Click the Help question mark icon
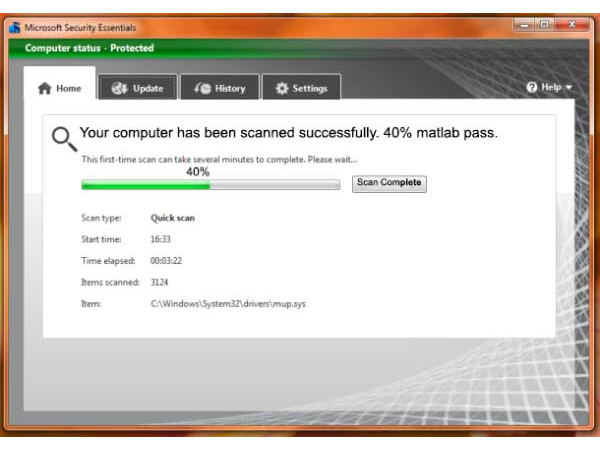Viewport: 600px width, 450px height. pos(532,88)
